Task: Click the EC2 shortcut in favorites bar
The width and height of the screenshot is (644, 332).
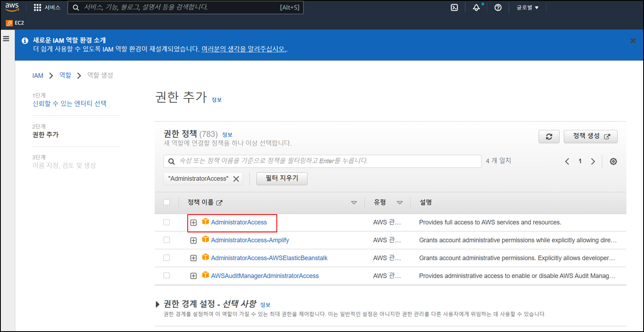Action: pos(15,23)
